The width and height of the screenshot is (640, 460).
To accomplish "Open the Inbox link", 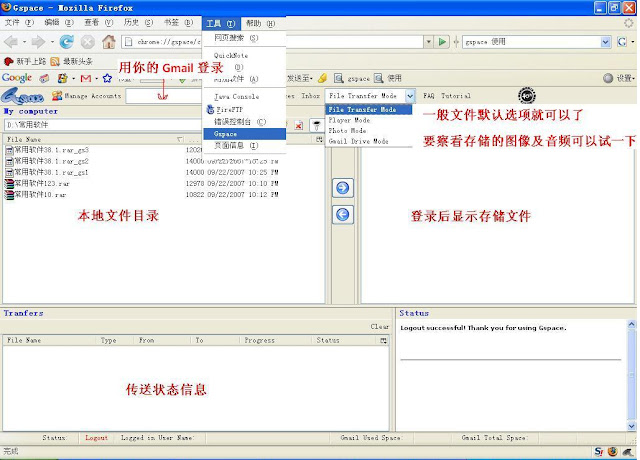I will click(310, 96).
